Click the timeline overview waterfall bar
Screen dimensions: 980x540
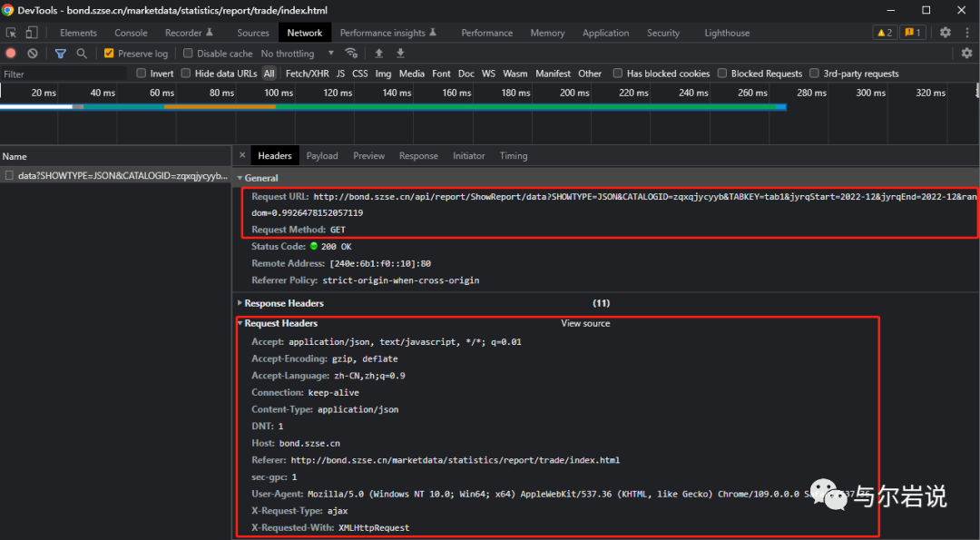coord(393,107)
